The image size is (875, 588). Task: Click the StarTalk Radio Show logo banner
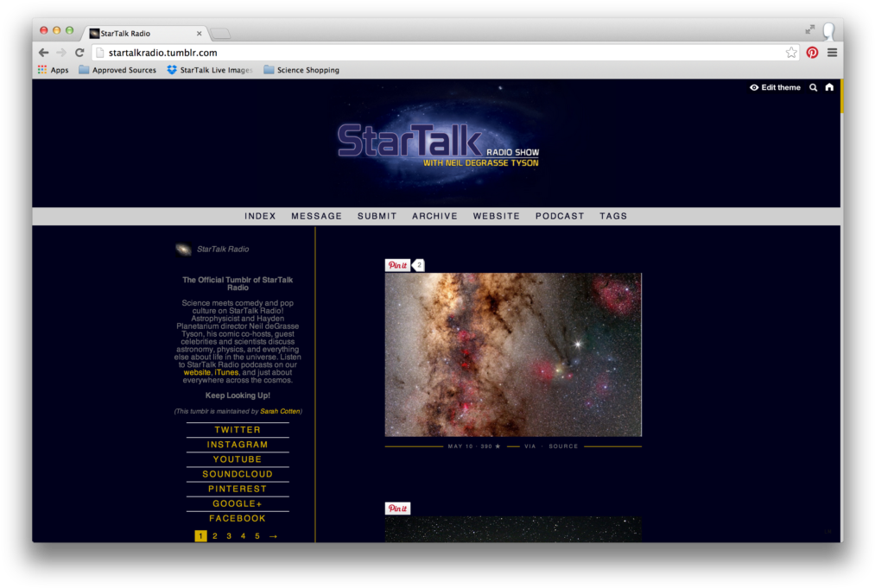[438, 144]
